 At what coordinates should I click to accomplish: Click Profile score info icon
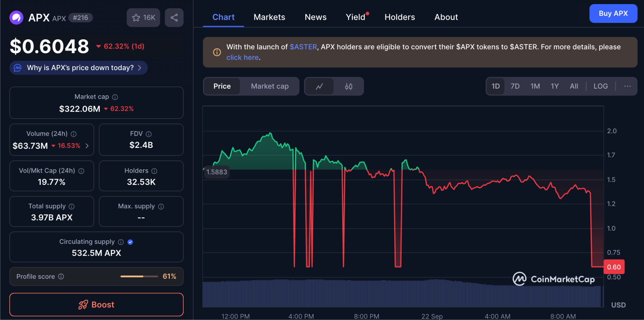(x=61, y=276)
